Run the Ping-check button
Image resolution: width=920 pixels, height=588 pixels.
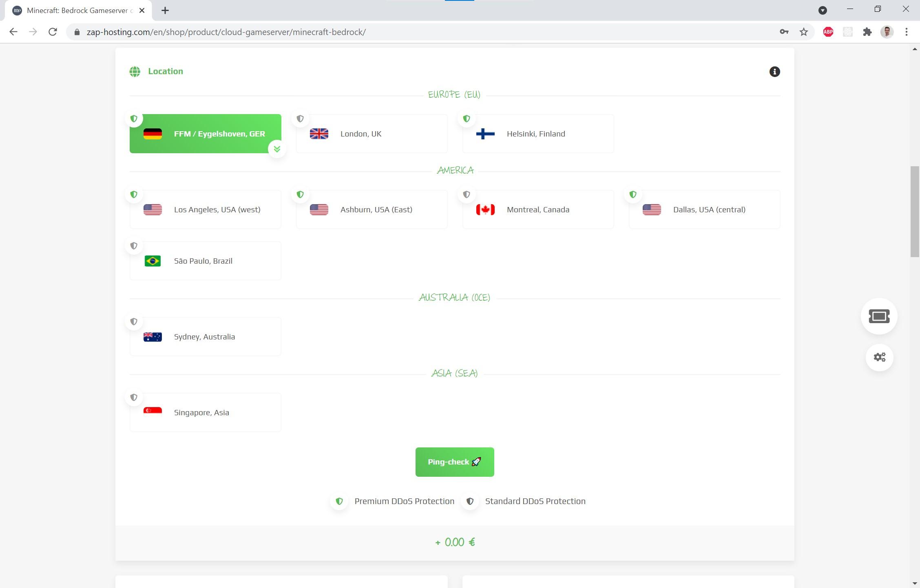(455, 462)
